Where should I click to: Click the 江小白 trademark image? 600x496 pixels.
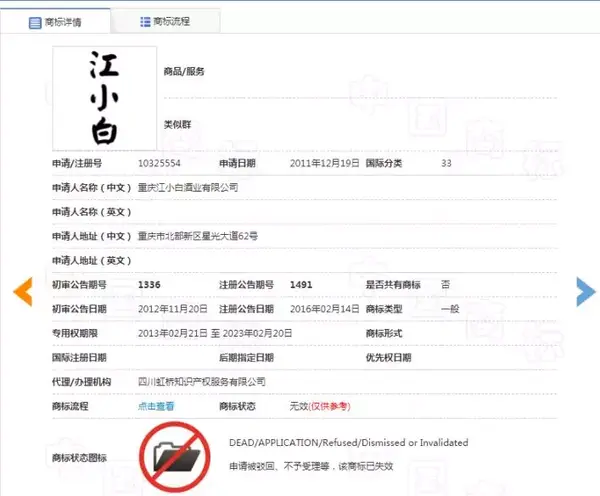[x=104, y=98]
